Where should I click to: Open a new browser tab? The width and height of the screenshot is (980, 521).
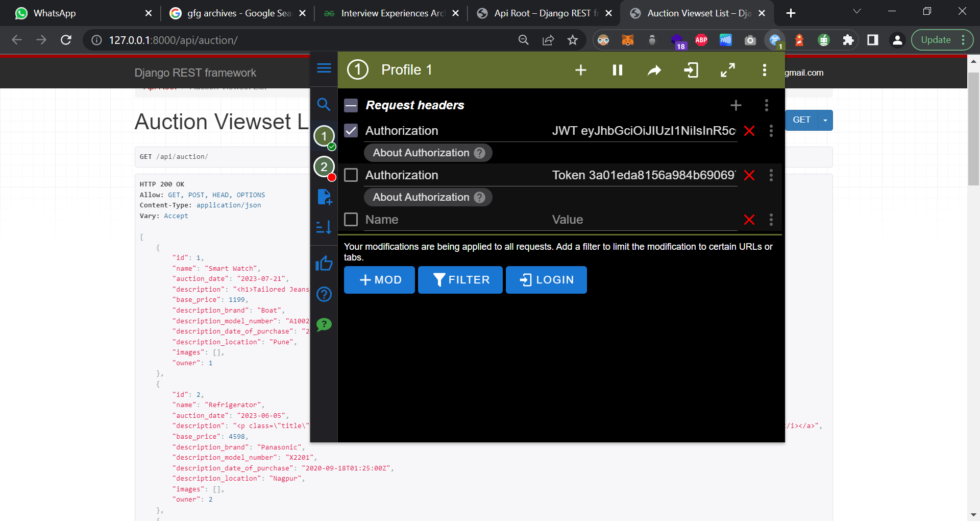click(x=791, y=13)
